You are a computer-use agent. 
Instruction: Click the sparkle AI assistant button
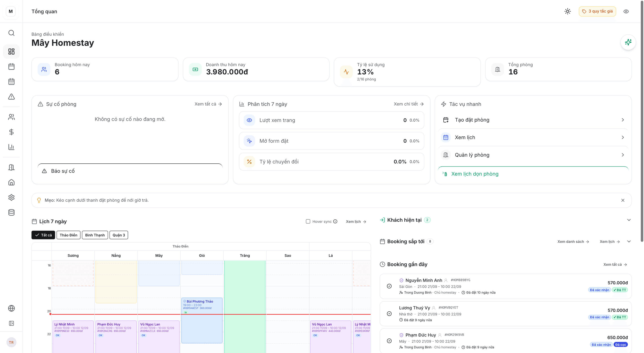click(628, 42)
